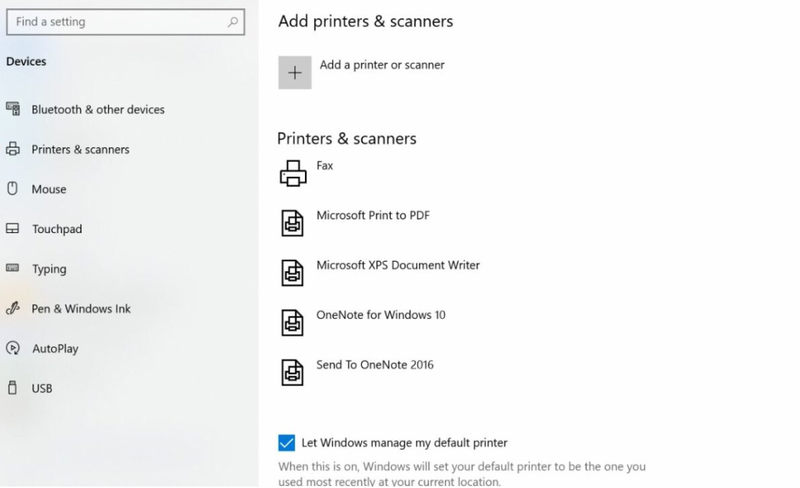This screenshot has height=488, width=800.
Task: Click the Add a printer or scanner label
Action: (x=382, y=65)
